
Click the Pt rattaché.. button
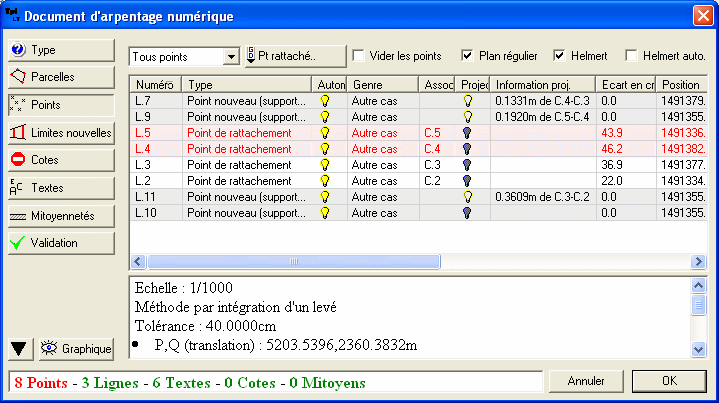tap(295, 56)
